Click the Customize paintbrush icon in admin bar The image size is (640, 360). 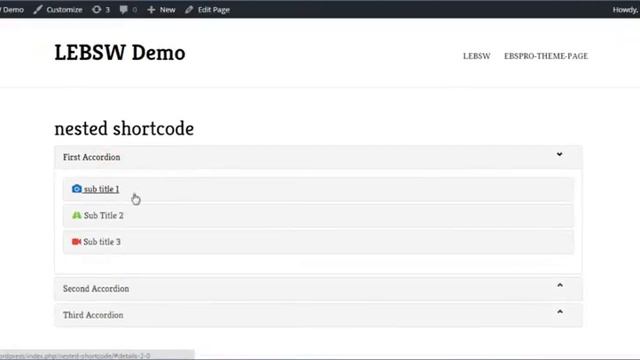38,9
